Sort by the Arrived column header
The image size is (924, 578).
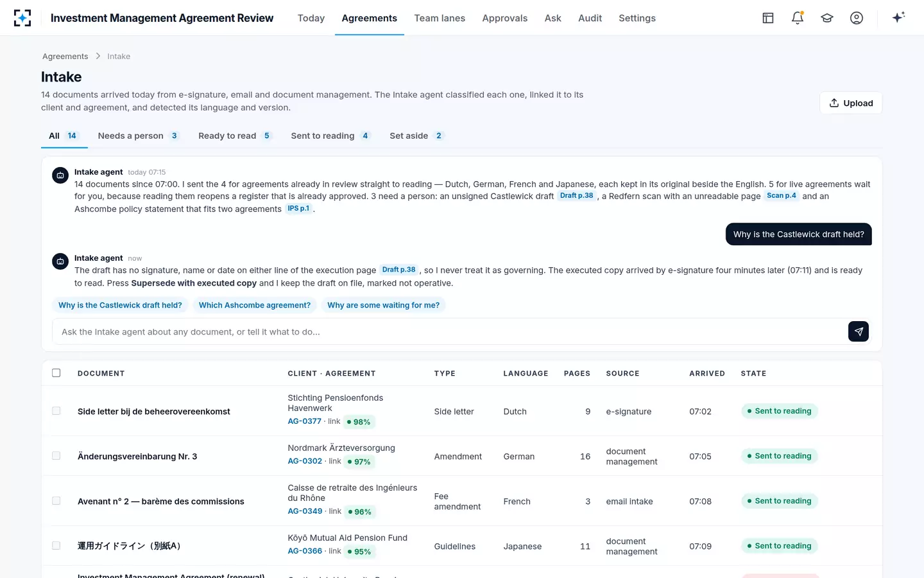[x=707, y=373]
